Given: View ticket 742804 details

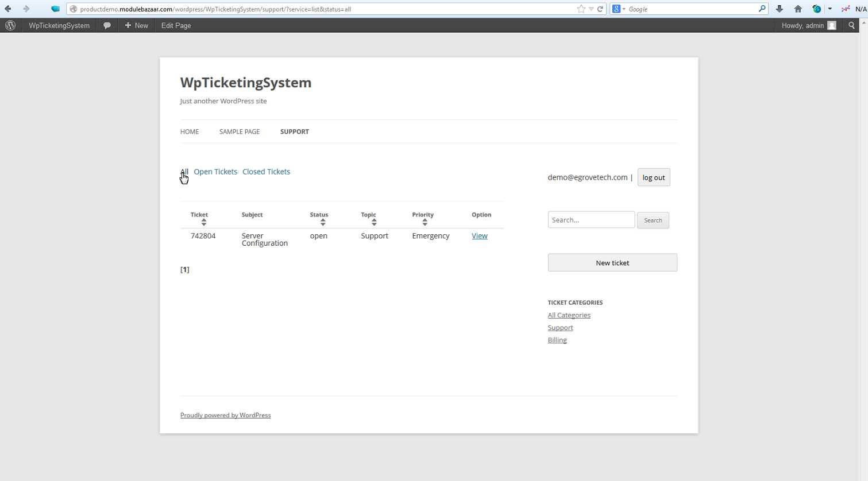Looking at the screenshot, I should point(480,236).
